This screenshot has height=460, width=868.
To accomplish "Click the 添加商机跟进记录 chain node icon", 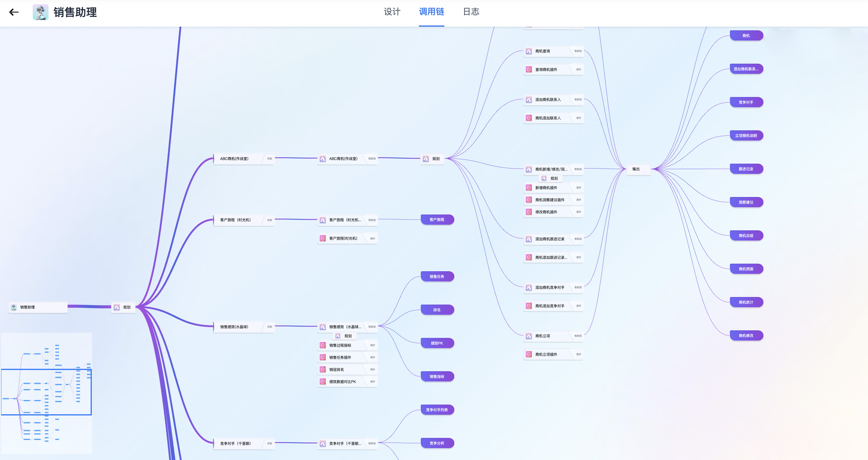I will coord(529,239).
